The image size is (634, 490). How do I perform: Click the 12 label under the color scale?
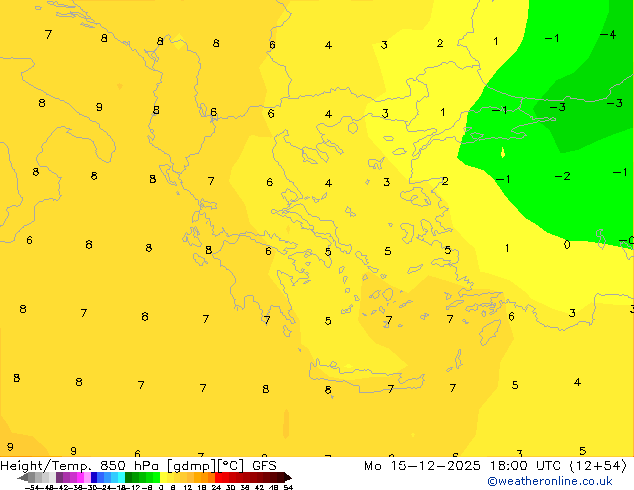188,487
